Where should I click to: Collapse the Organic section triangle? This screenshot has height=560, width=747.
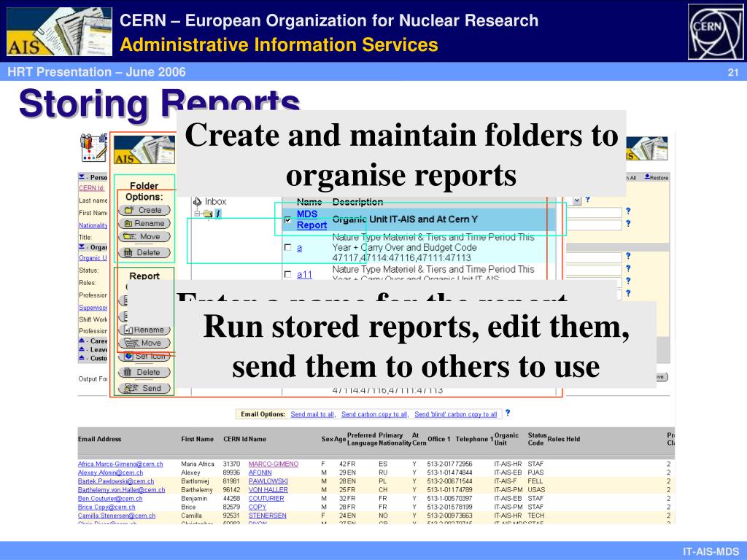coord(82,246)
